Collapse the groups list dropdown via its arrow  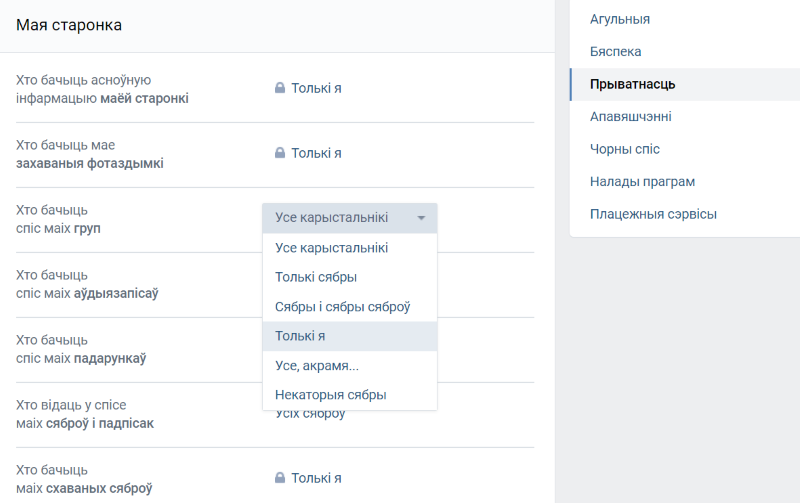[421, 218]
